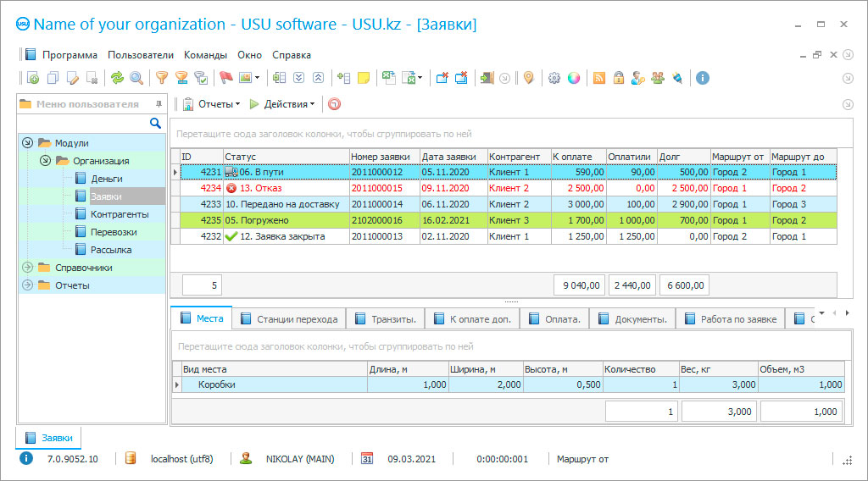Sort by the Статус column header
868x481 pixels.
pos(287,157)
